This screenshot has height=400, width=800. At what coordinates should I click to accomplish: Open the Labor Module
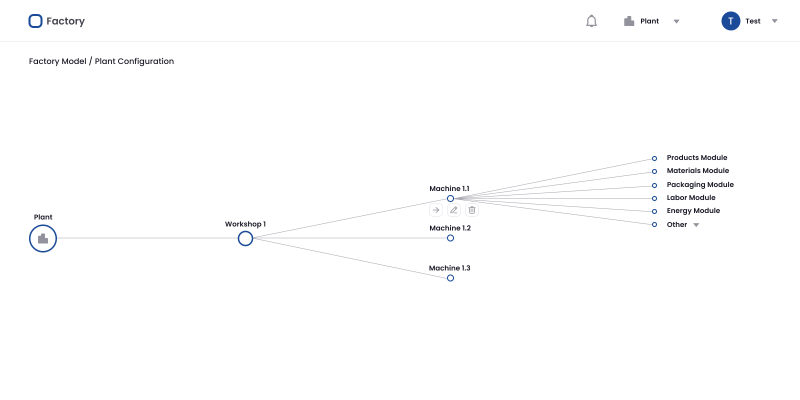(691, 197)
